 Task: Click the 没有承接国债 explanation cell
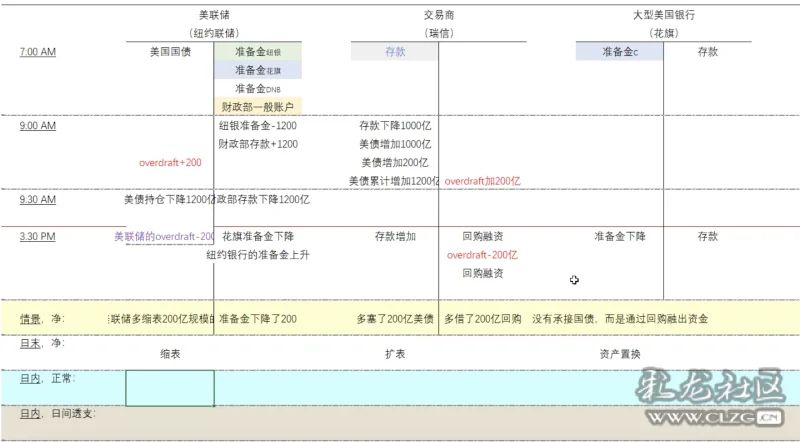point(620,319)
